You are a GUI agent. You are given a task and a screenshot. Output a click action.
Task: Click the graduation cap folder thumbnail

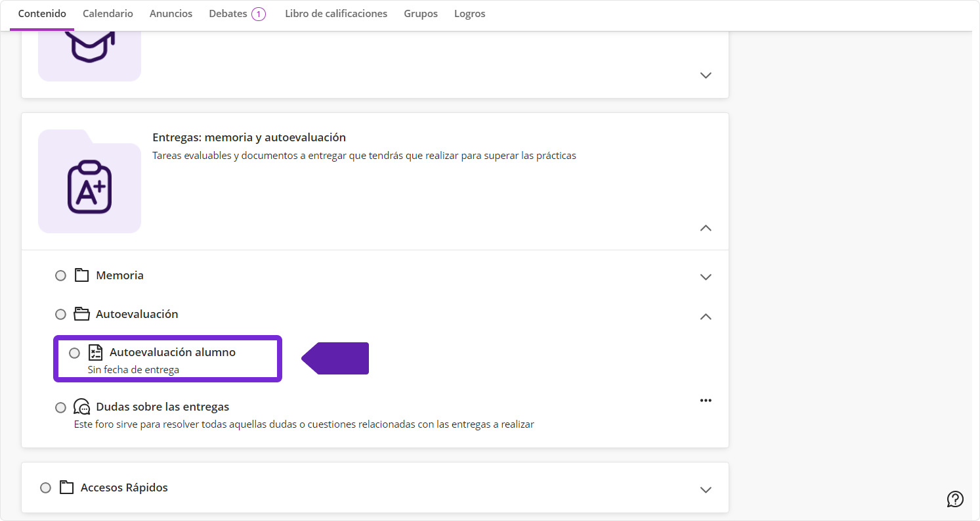coord(90,45)
